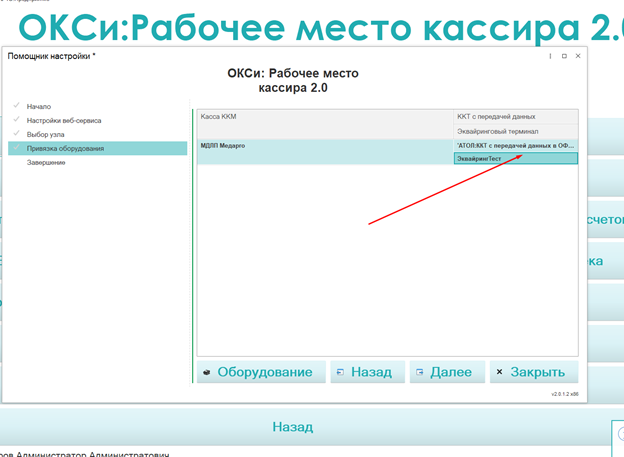Image resolution: width=624 pixels, height=457 pixels.
Task: Select the Настройки веб-сервиса step
Action: (64, 121)
